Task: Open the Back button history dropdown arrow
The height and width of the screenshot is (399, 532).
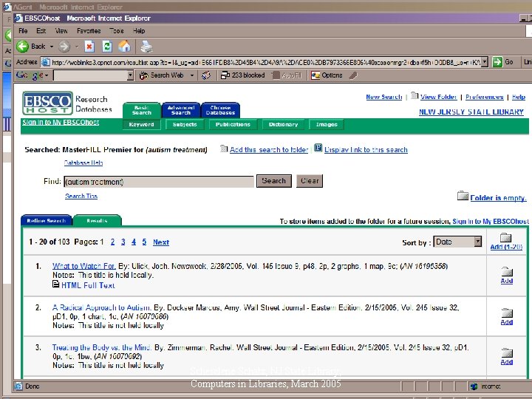Action: (52, 47)
